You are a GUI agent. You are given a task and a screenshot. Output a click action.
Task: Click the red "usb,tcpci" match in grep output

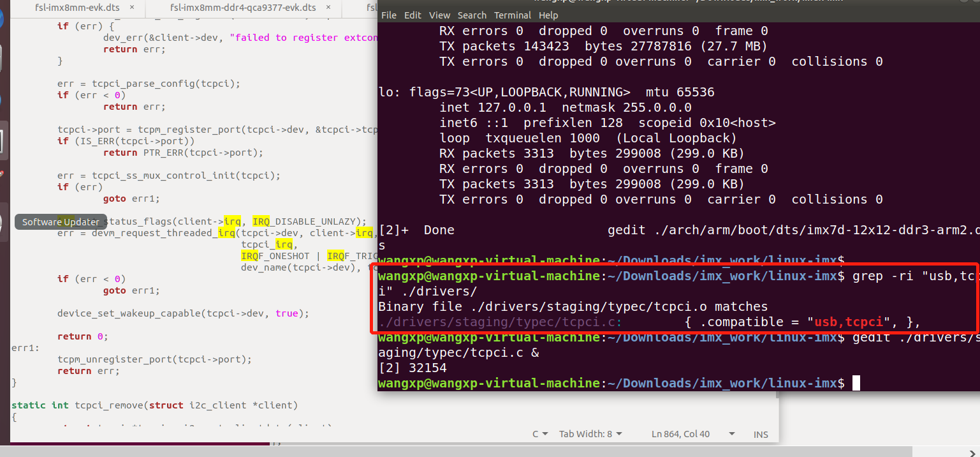click(x=848, y=322)
